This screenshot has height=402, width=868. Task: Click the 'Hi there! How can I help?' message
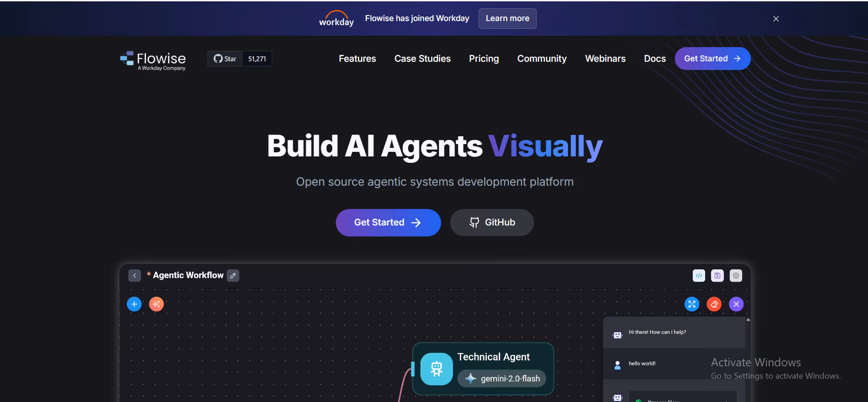click(x=657, y=332)
